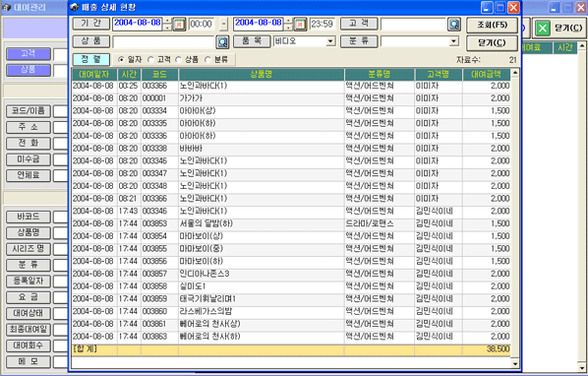Select 고객 sort radio button

[x=150, y=59]
